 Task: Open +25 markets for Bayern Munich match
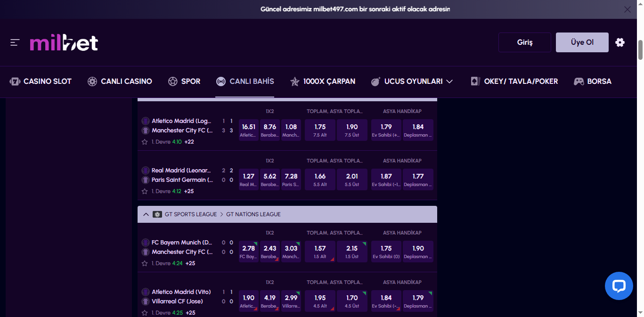pos(190,263)
